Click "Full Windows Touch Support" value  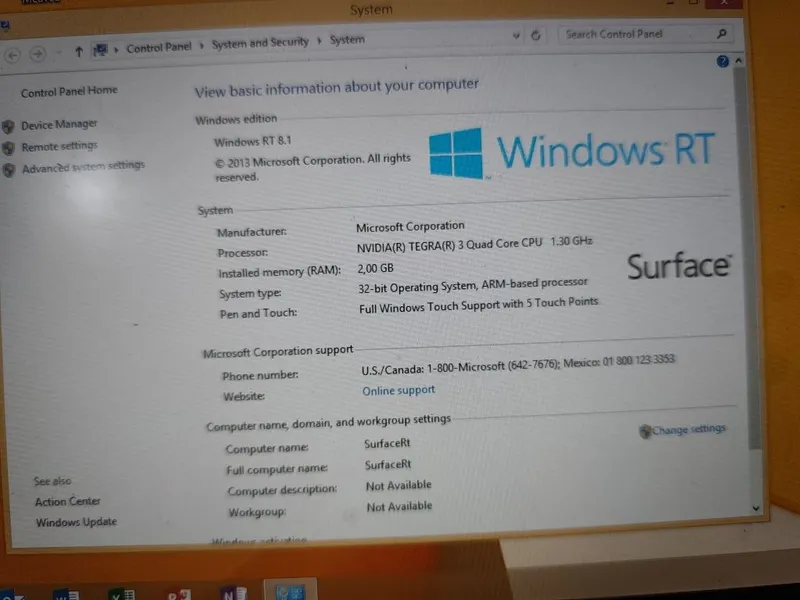click(x=479, y=306)
